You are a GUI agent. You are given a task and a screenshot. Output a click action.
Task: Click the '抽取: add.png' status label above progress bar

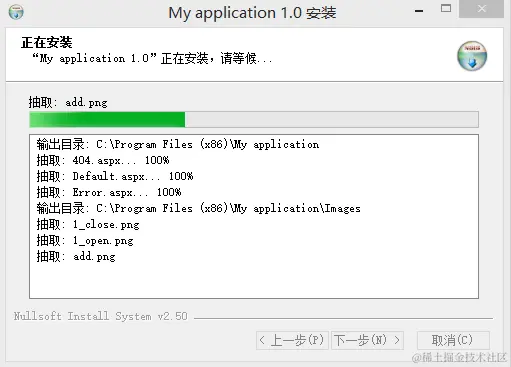[68, 102]
